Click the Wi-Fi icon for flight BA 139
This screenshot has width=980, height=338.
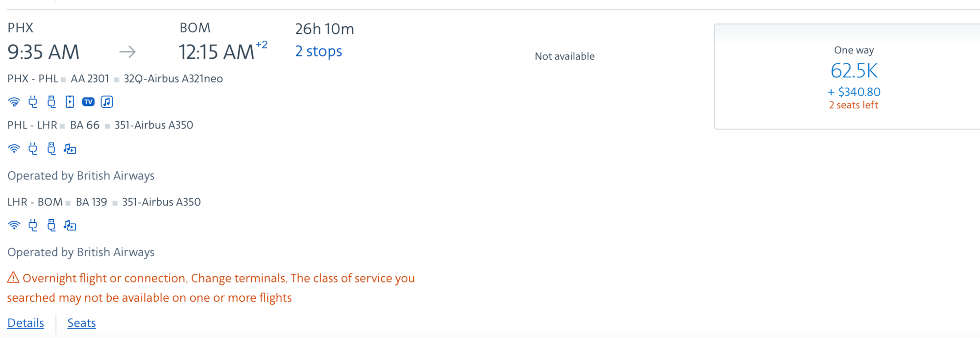point(14,225)
